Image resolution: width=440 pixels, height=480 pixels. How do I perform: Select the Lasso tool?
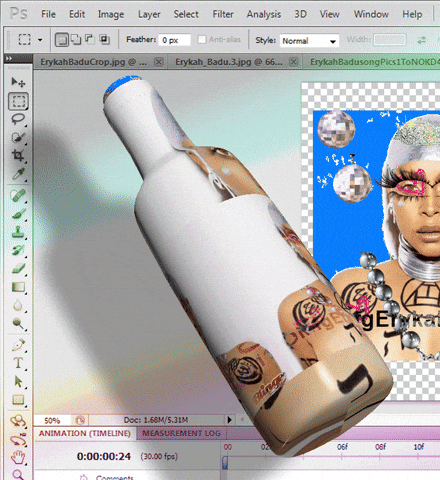[x=18, y=119]
